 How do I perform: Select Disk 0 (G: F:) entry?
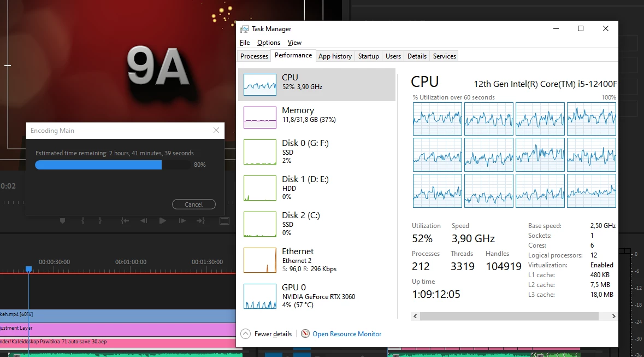pyautogui.click(x=317, y=152)
